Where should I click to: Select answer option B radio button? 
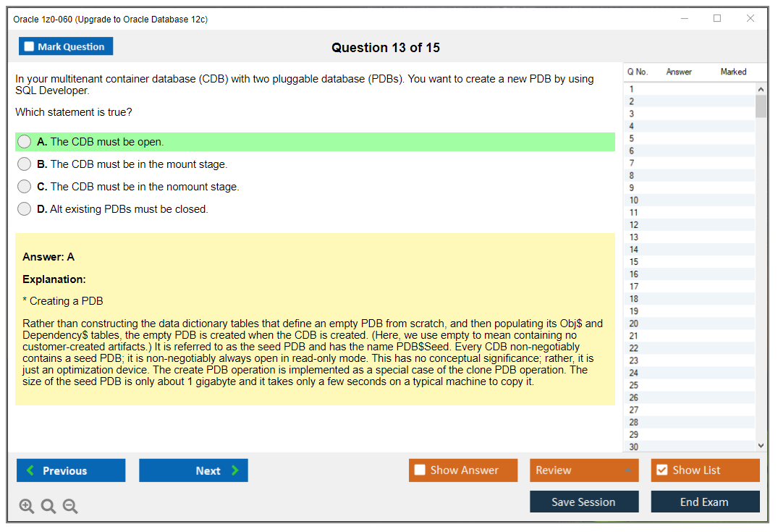(24, 164)
